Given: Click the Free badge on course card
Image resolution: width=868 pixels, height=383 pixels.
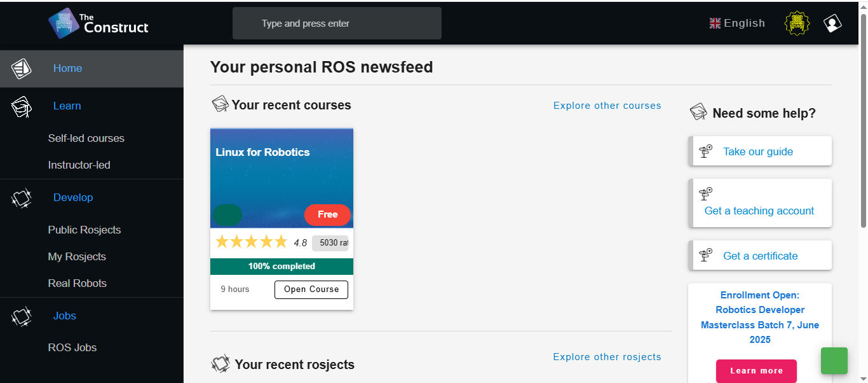Looking at the screenshot, I should click(327, 215).
